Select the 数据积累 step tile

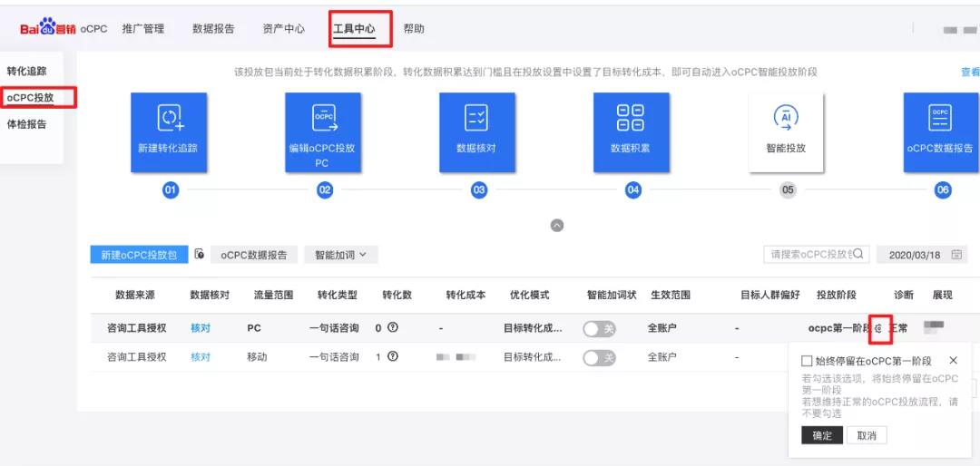point(630,131)
